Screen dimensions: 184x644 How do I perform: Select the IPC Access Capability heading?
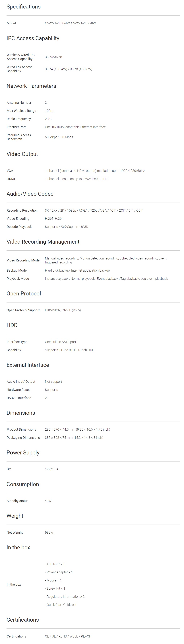tap(33, 38)
